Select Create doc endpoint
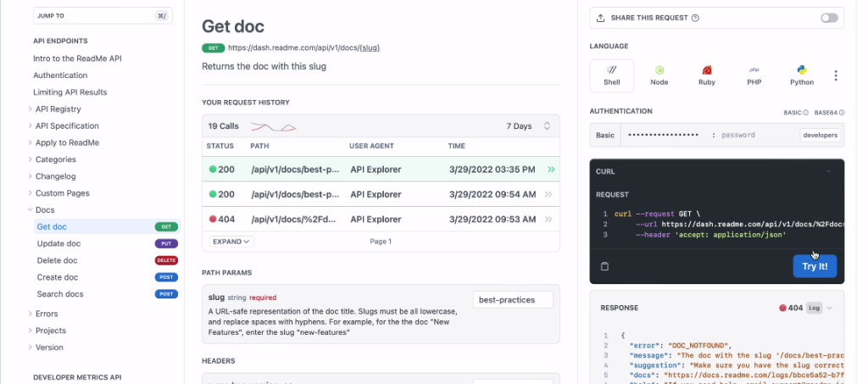Image resolution: width=868 pixels, height=384 pixels. (x=58, y=277)
